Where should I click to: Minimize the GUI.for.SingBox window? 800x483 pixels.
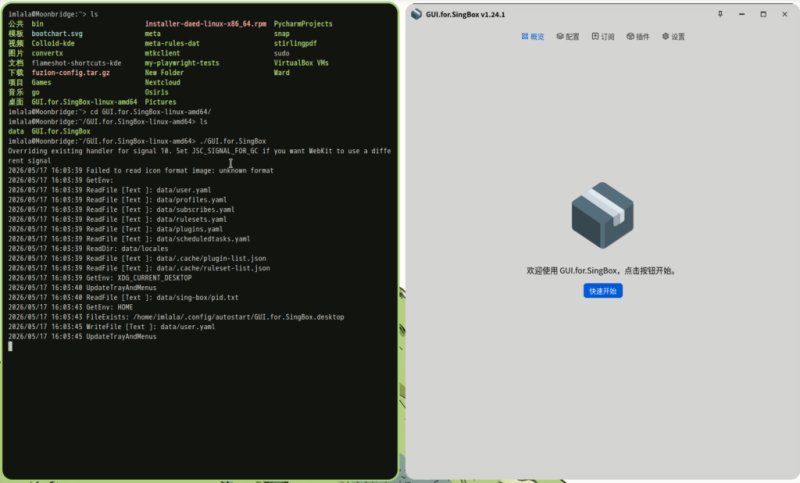pos(741,14)
